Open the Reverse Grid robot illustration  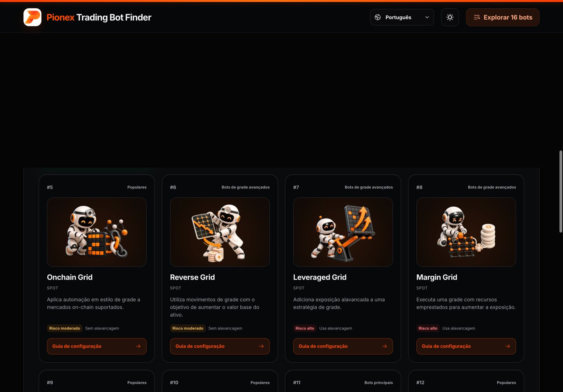point(220,232)
